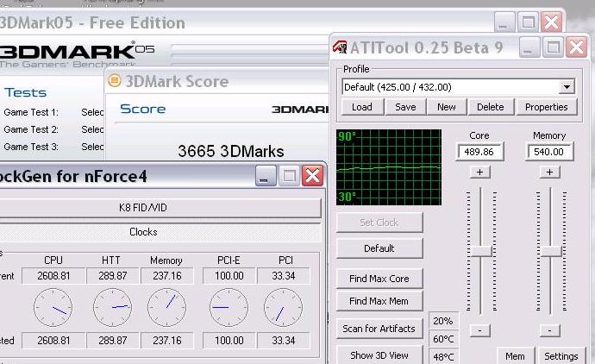
Task: Open the K8 FID/VID section in ClockGen
Action: 160,208
